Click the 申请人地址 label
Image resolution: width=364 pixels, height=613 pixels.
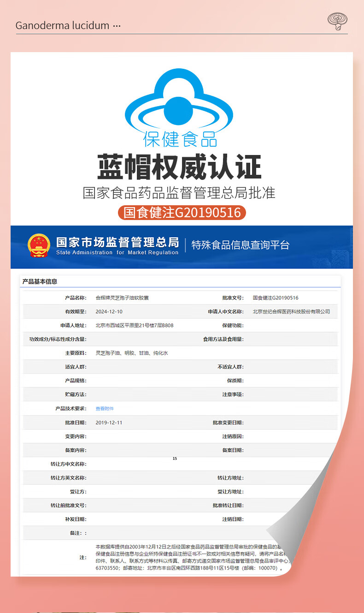[x=73, y=326]
